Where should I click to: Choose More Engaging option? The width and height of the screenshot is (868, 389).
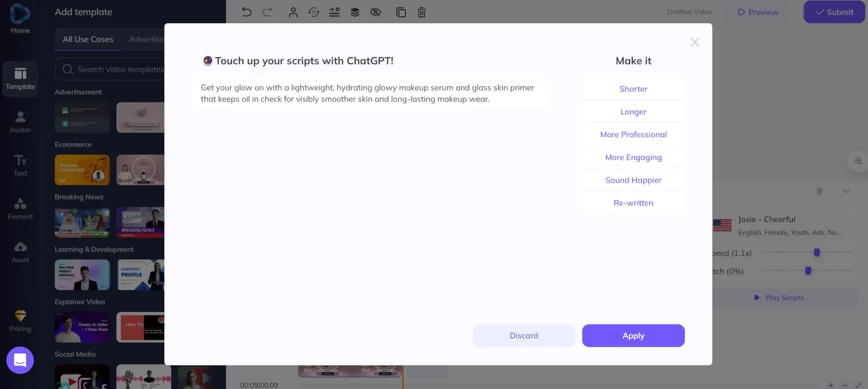click(633, 158)
